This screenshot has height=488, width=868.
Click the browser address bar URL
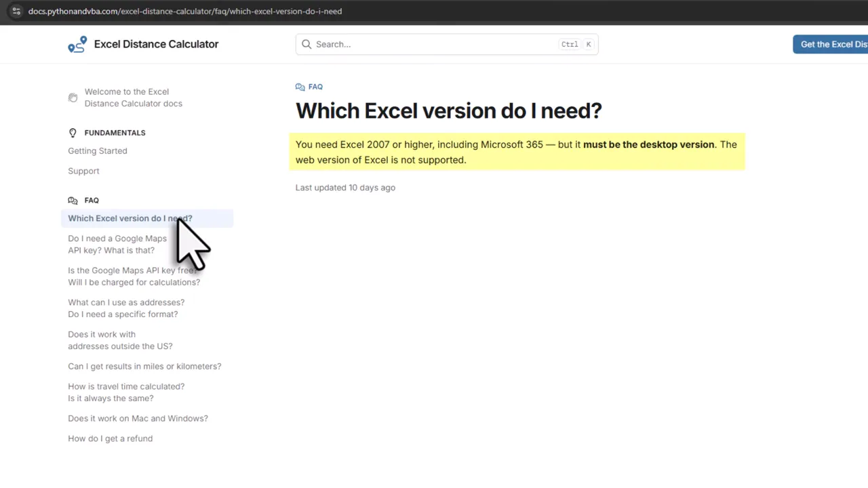click(x=185, y=11)
